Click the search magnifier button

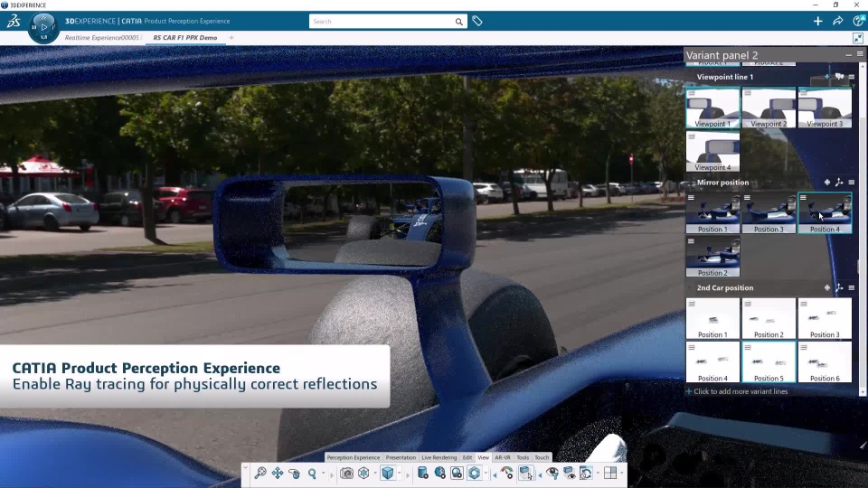tap(459, 22)
